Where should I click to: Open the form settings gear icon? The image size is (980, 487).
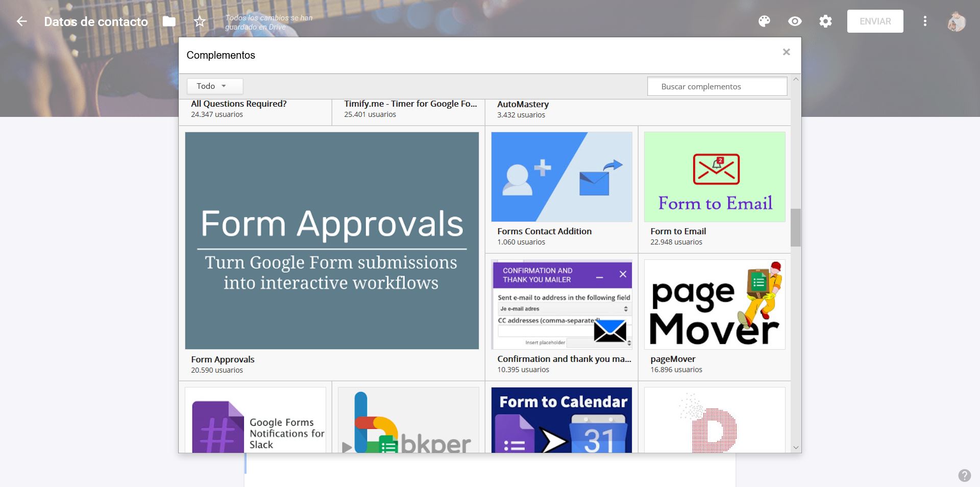pos(825,21)
